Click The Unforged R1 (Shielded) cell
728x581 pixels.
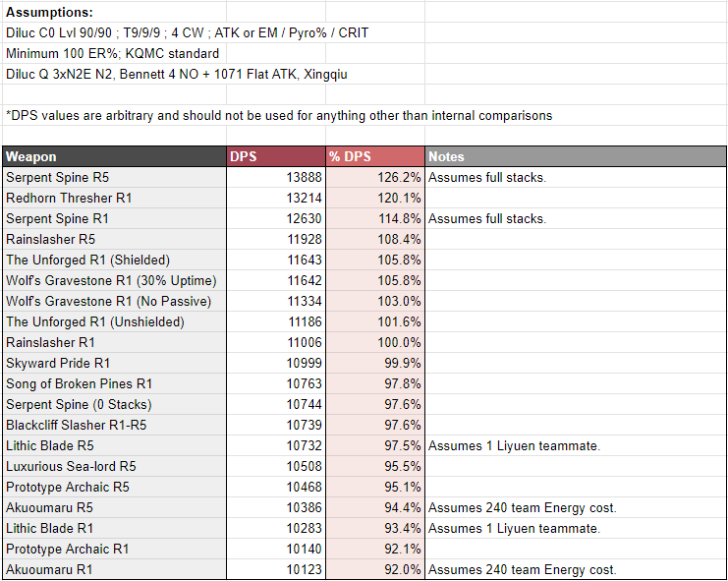point(113,261)
